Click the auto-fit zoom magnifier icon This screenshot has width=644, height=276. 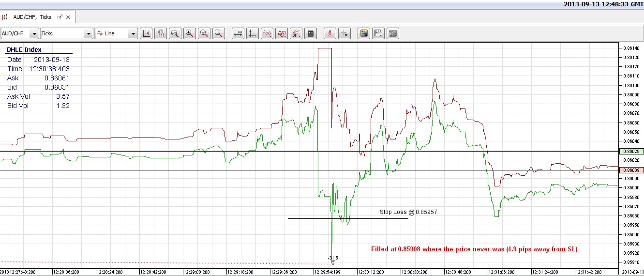point(219,33)
